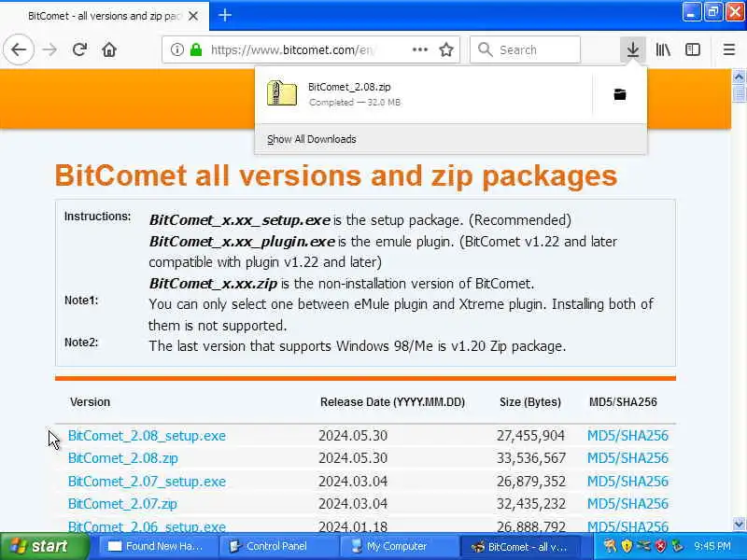747x560 pixels.
Task: Toggle the Firefox sidebar icon
Action: (x=693, y=49)
